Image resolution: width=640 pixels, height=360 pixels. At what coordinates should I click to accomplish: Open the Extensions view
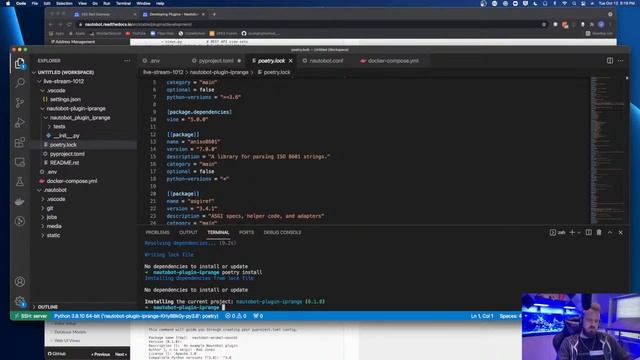pyautogui.click(x=20, y=142)
